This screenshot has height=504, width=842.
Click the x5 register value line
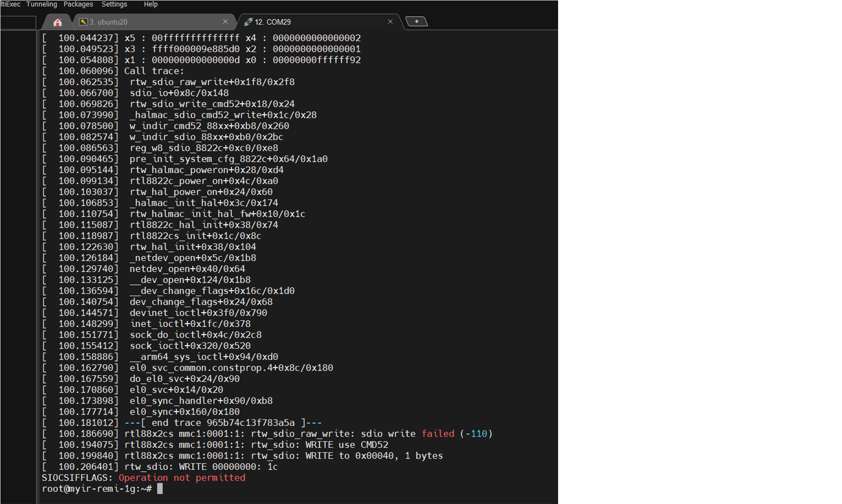click(x=201, y=38)
